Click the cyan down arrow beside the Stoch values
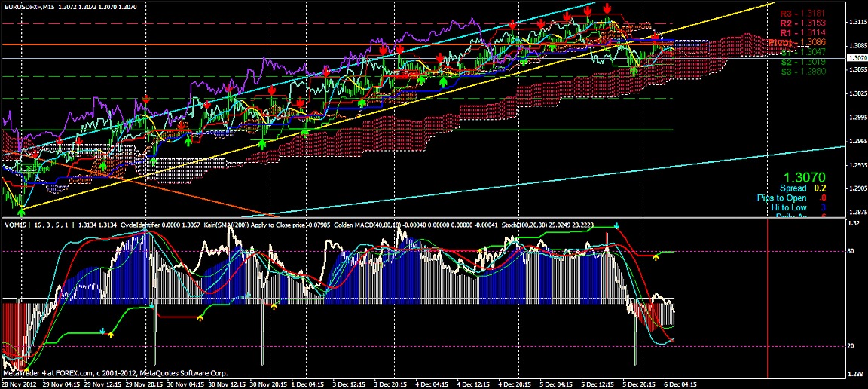Viewport: 868px width, 389px height. (x=617, y=225)
